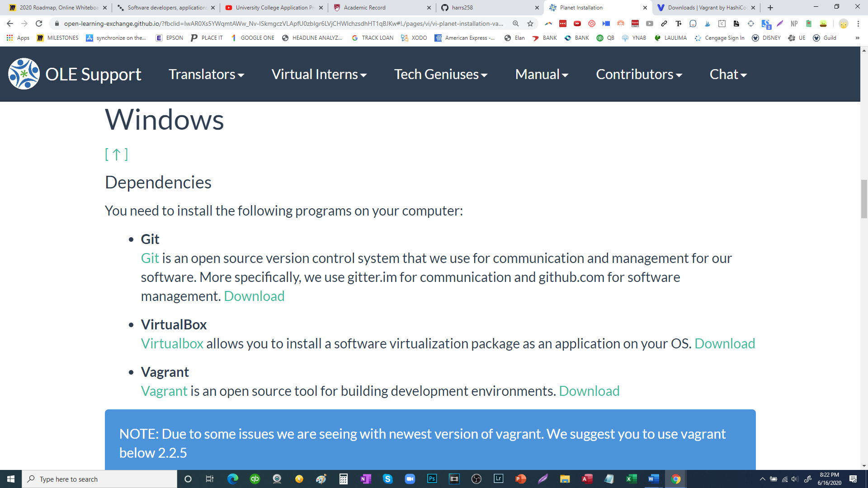Launch Lightroom from the taskbar
Image resolution: width=868 pixels, height=488 pixels.
(x=498, y=479)
